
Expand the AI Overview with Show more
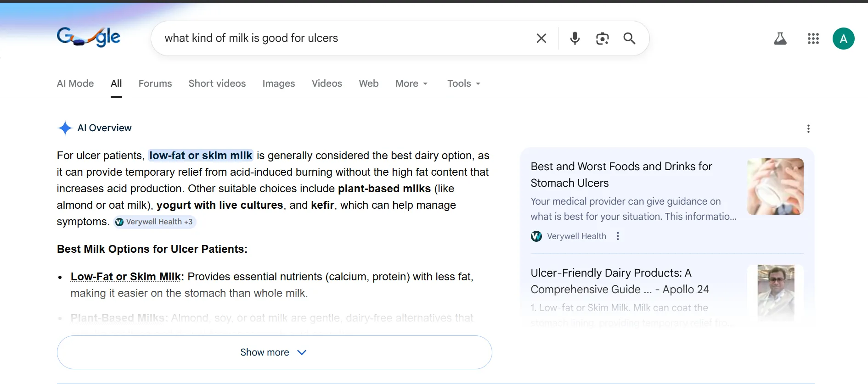click(x=274, y=352)
